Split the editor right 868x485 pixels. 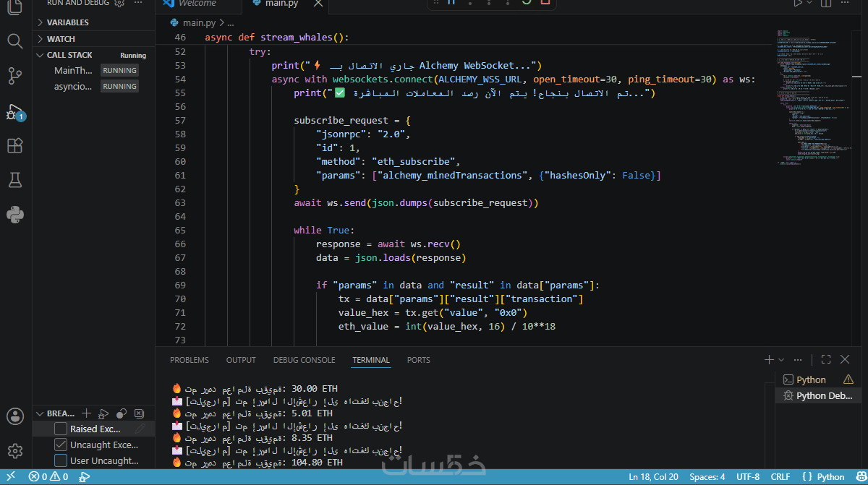[x=825, y=3]
